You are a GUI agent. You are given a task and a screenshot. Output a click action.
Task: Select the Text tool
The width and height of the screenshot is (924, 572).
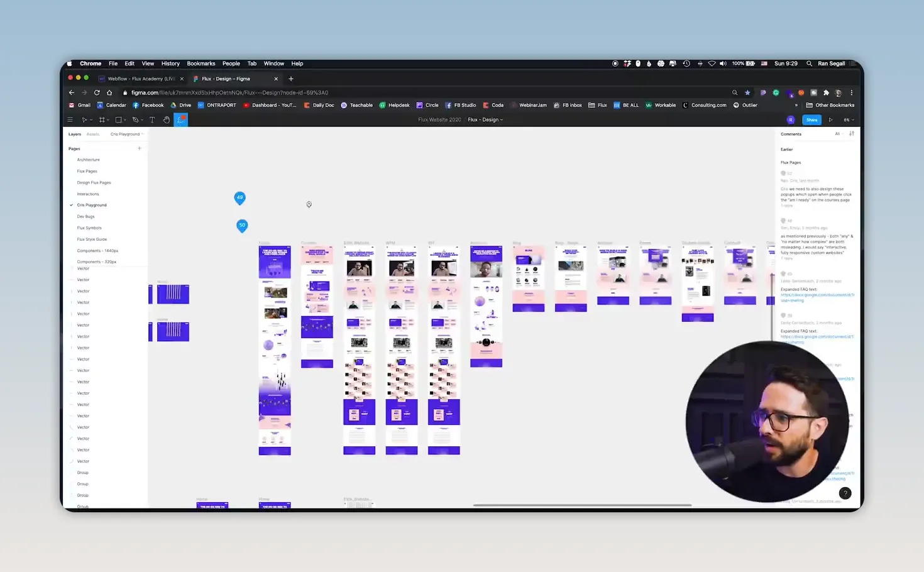point(152,120)
